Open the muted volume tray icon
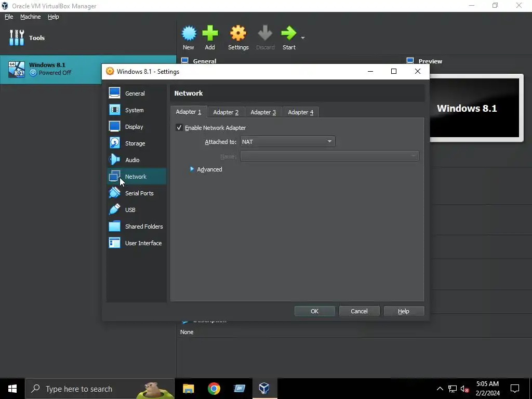Viewport: 532px width, 399px height. click(464, 389)
